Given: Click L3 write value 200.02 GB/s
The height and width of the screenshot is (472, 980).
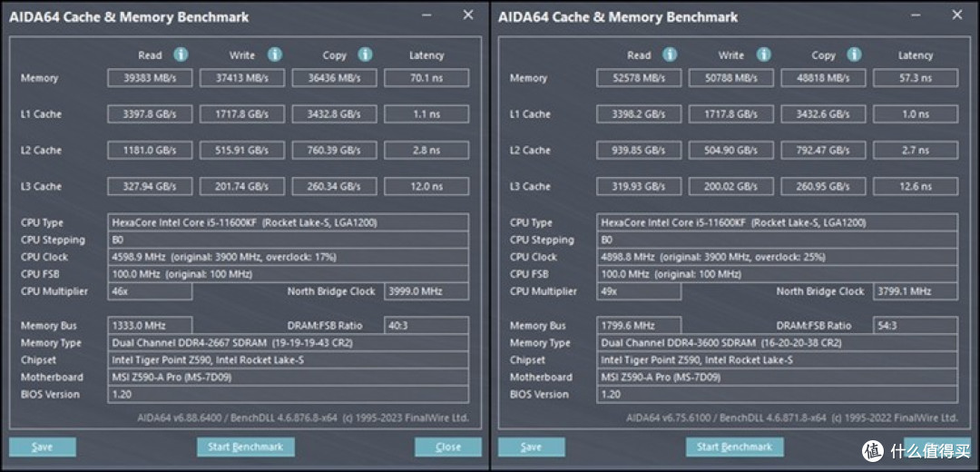Looking at the screenshot, I should [x=730, y=186].
